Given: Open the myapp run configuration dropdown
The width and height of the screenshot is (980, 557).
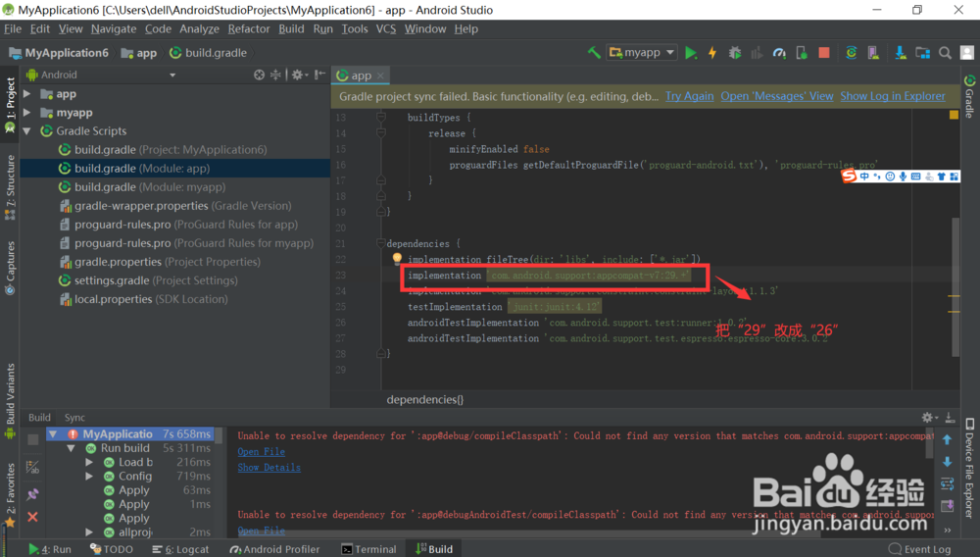Looking at the screenshot, I should (x=643, y=53).
